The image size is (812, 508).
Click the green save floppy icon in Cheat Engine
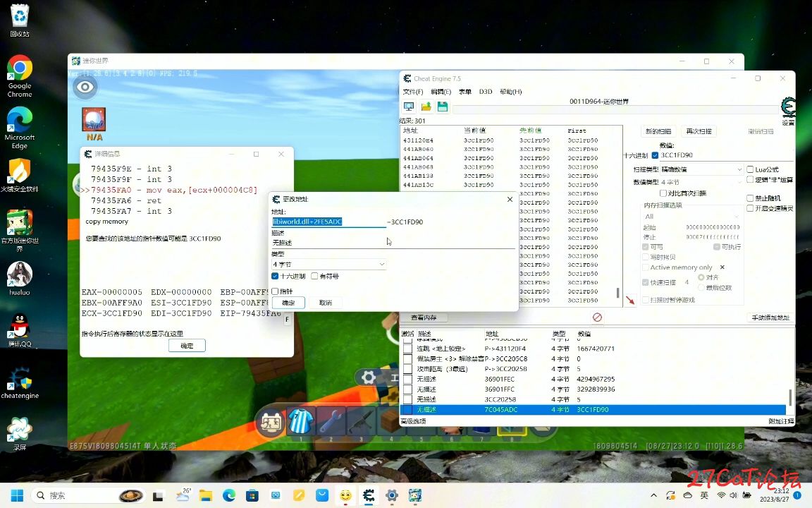[x=442, y=107]
